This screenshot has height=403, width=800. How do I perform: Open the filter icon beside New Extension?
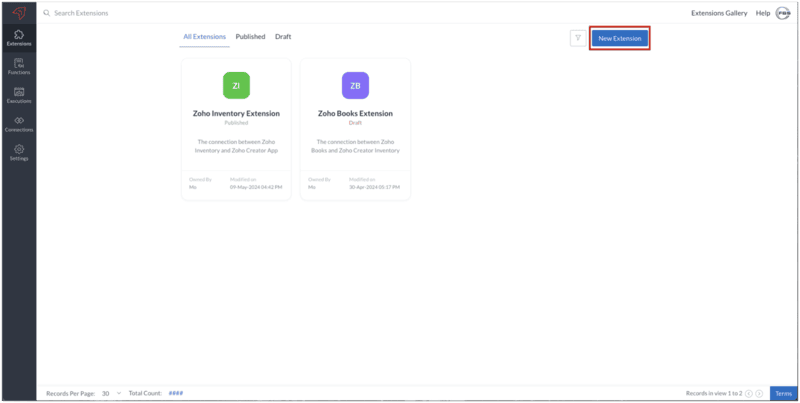click(577, 38)
